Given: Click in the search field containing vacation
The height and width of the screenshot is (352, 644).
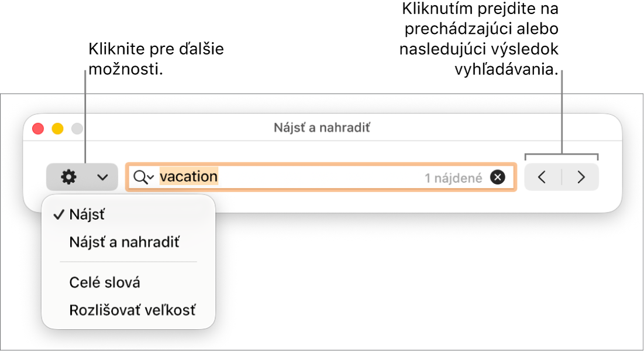Looking at the screenshot, I should point(321,177).
